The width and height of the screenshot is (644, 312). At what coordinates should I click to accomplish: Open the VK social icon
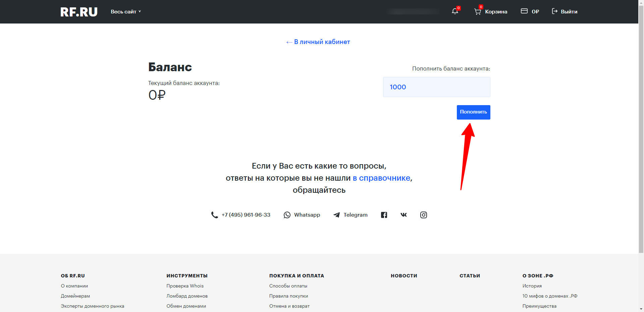pyautogui.click(x=404, y=215)
